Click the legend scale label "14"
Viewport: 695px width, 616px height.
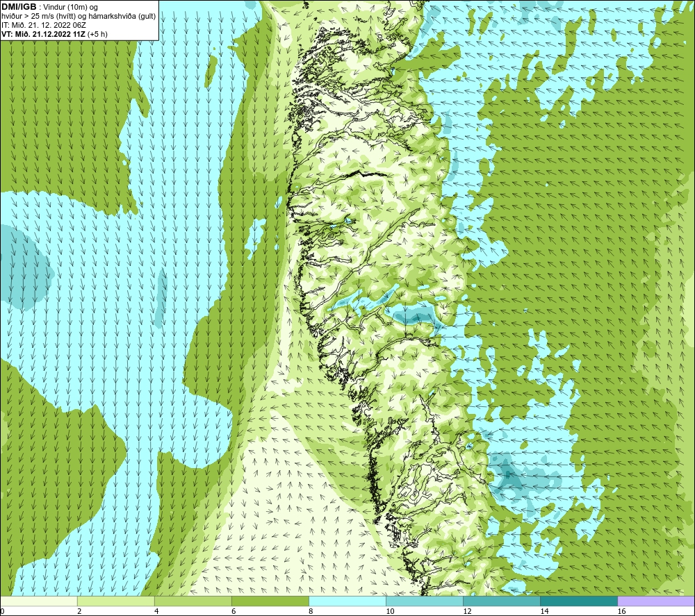click(x=544, y=612)
